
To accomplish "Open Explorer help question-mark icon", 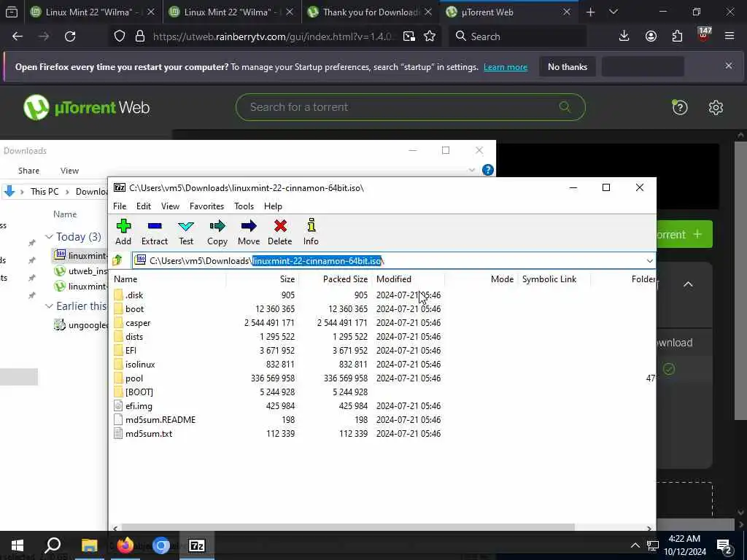I will point(487,170).
